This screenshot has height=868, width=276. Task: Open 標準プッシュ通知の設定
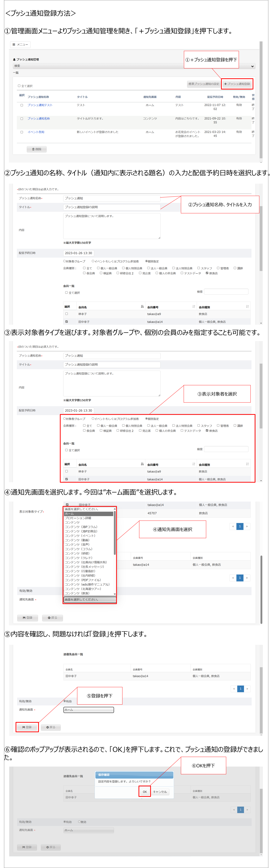click(204, 84)
